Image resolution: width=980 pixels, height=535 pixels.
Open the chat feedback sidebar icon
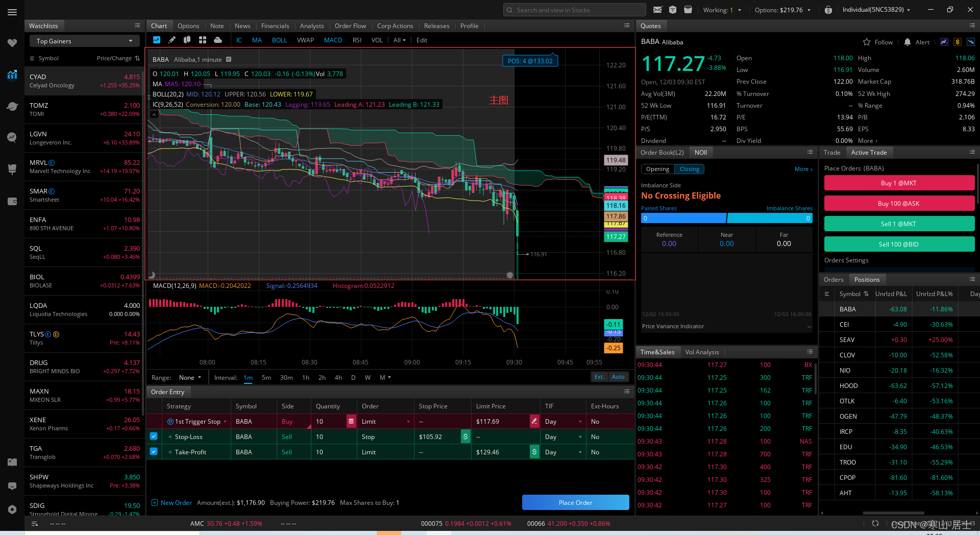click(12, 485)
